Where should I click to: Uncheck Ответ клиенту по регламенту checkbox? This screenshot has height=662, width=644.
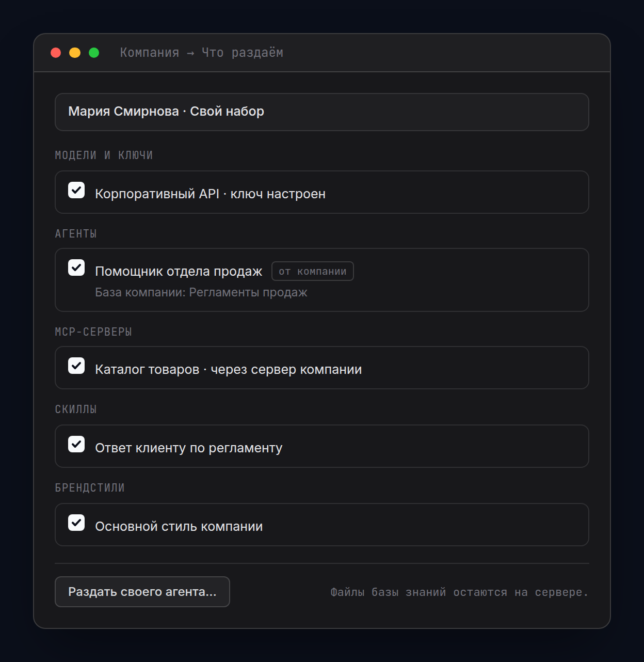point(76,444)
